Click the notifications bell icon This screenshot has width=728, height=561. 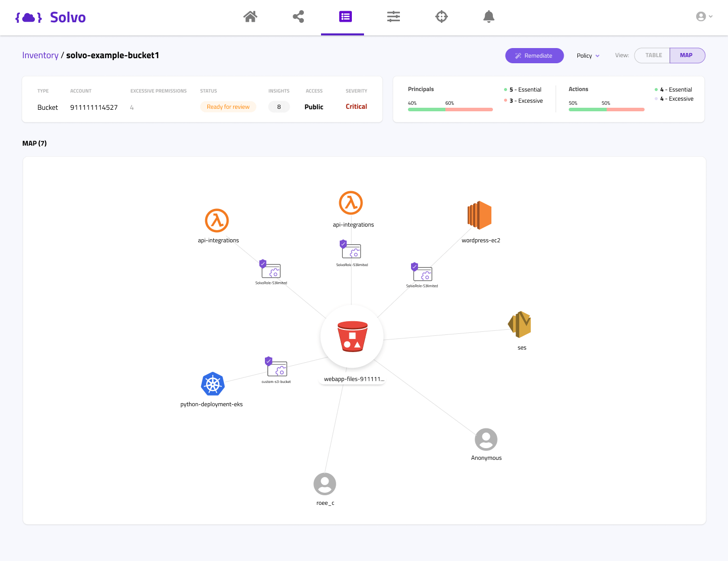point(488,16)
